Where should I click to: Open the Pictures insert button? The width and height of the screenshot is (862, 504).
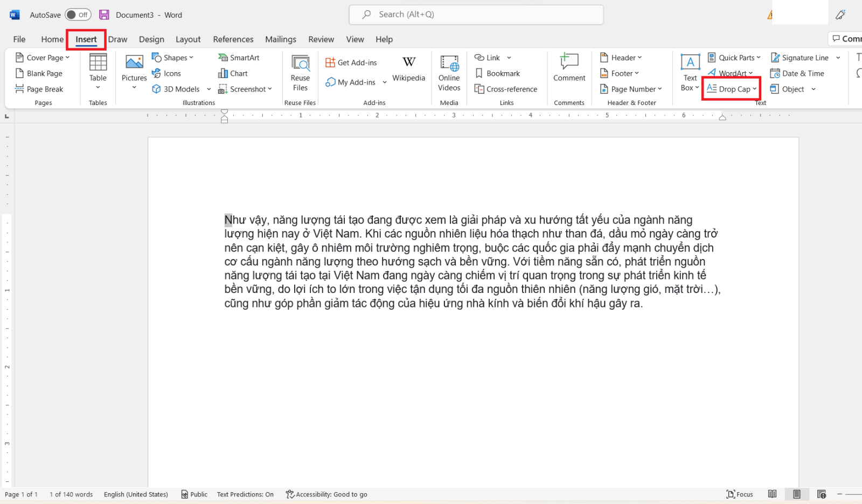pyautogui.click(x=134, y=72)
